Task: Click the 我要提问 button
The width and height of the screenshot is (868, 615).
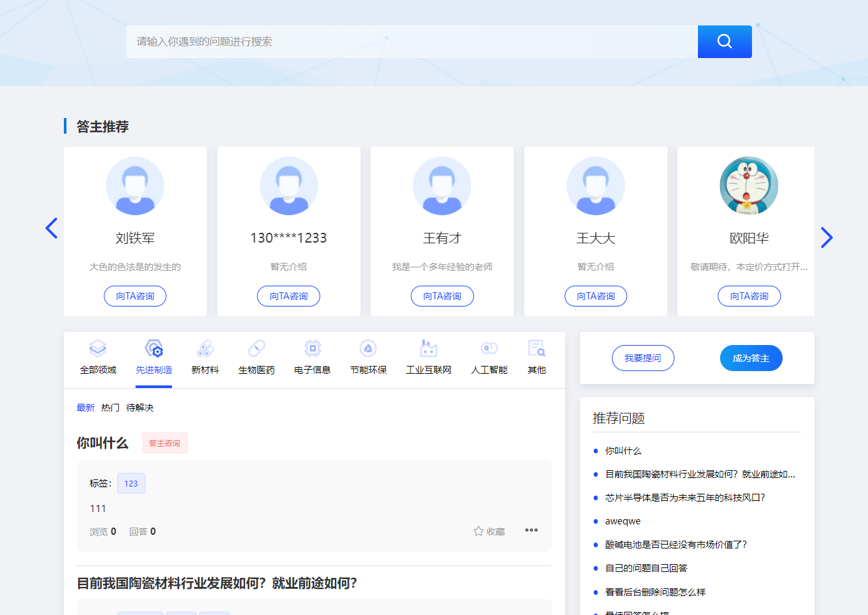Action: click(643, 358)
